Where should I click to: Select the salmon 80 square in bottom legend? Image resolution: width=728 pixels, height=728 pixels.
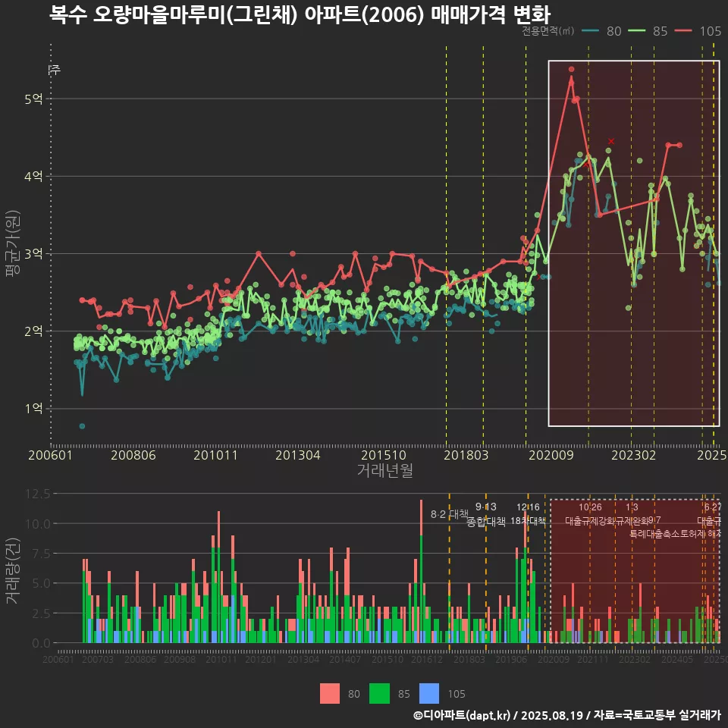(330, 694)
